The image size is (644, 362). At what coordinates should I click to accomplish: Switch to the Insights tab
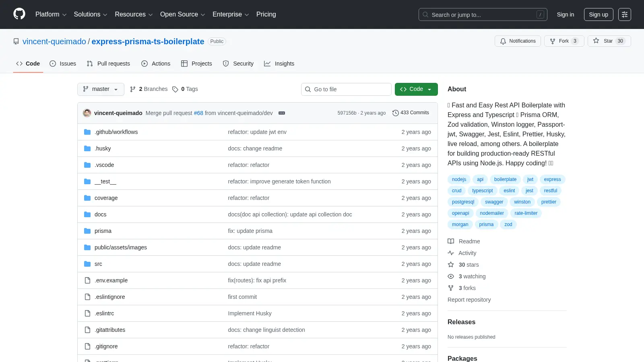pyautogui.click(x=279, y=64)
